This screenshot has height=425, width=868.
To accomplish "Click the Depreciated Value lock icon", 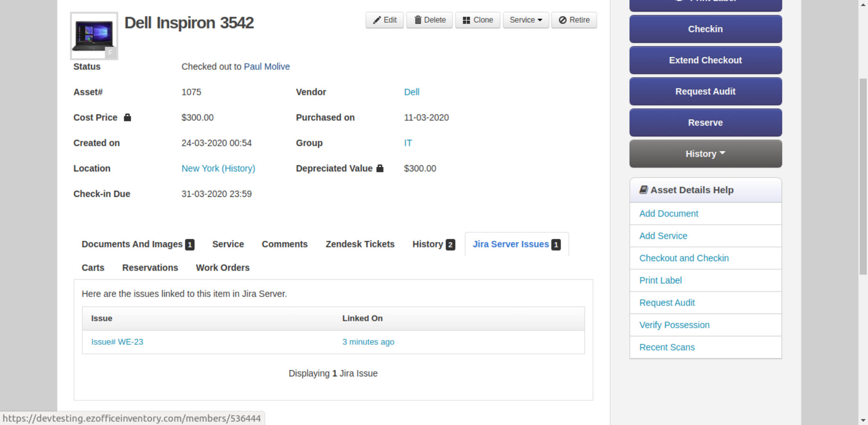I will (x=380, y=168).
